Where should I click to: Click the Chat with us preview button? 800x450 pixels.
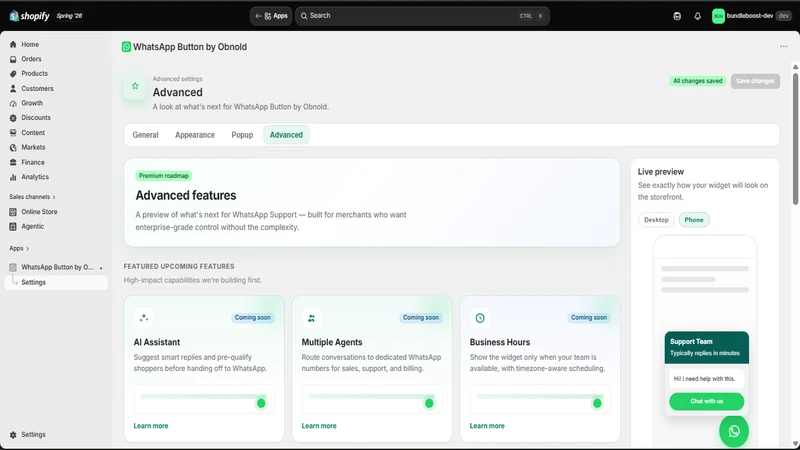click(x=707, y=402)
